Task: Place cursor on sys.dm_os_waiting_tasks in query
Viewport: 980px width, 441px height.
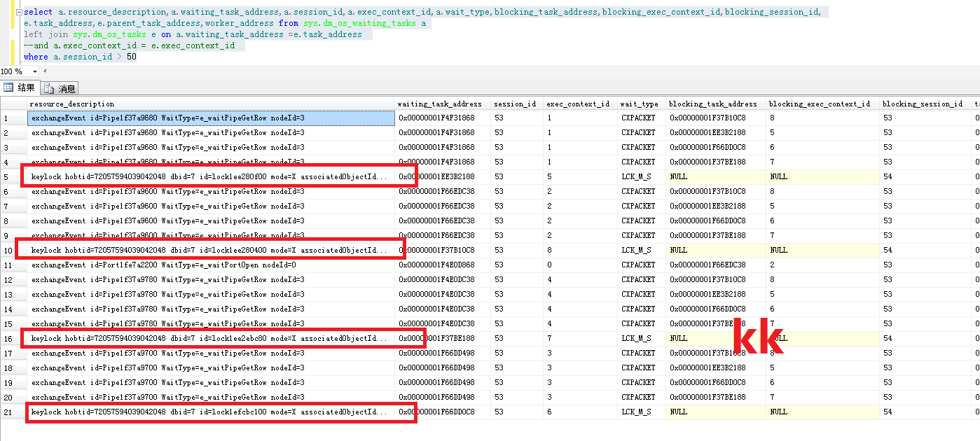Action: click(x=360, y=23)
